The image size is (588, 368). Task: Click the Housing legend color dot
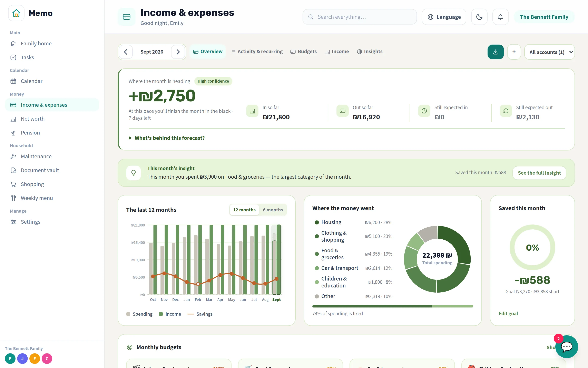[317, 222]
